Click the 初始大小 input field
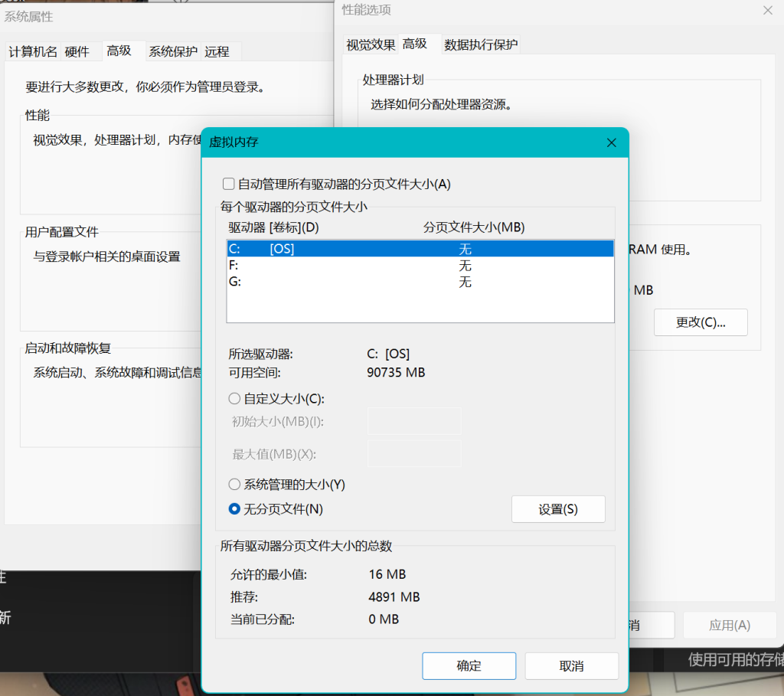This screenshot has height=696, width=784. click(414, 421)
